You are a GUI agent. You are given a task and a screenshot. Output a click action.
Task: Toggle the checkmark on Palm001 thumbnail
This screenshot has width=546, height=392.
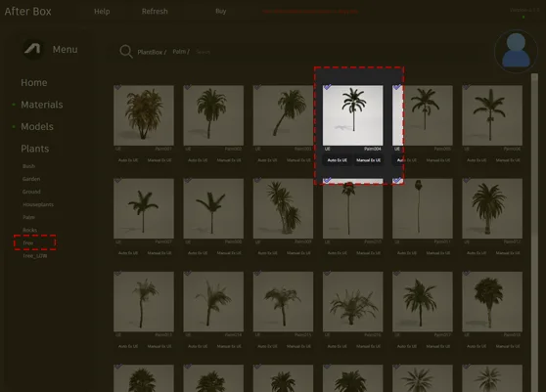tap(117, 87)
